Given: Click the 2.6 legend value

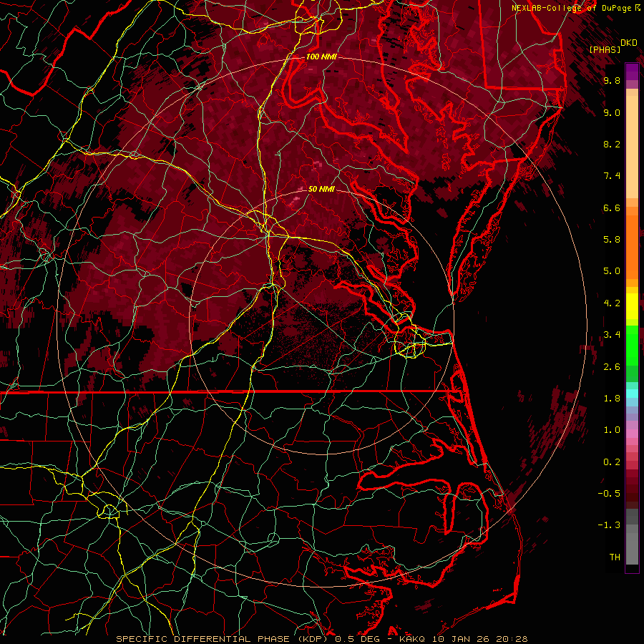Looking at the screenshot, I should [612, 367].
